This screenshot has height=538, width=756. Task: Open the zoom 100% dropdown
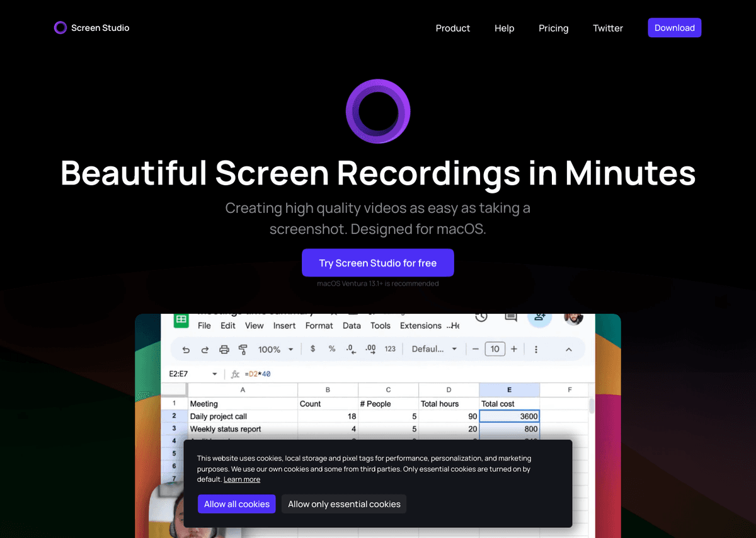tap(276, 349)
